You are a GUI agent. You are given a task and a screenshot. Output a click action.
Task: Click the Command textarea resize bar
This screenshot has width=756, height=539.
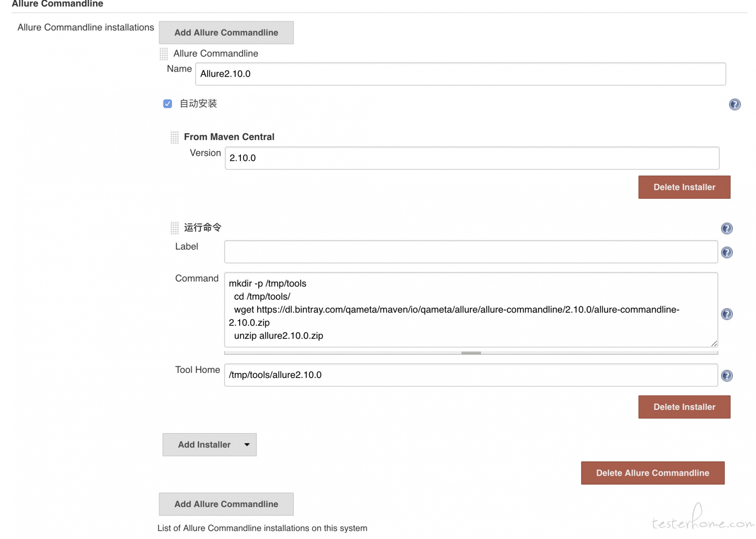point(471,353)
